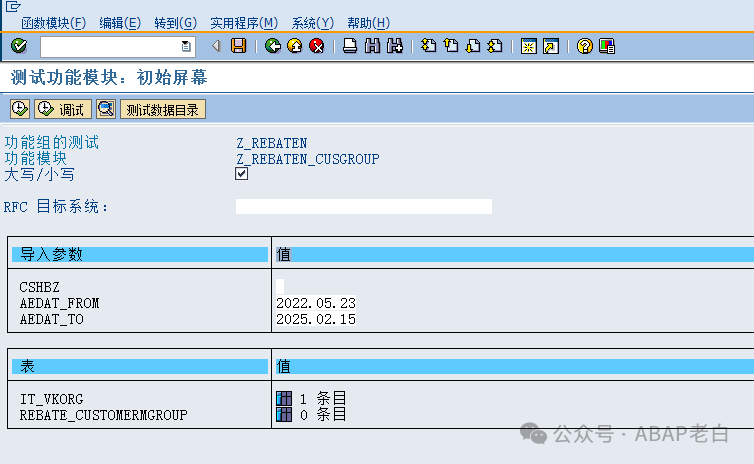This screenshot has height=464, width=754.
Task: Click the 导入参数 column header
Action: point(140,254)
